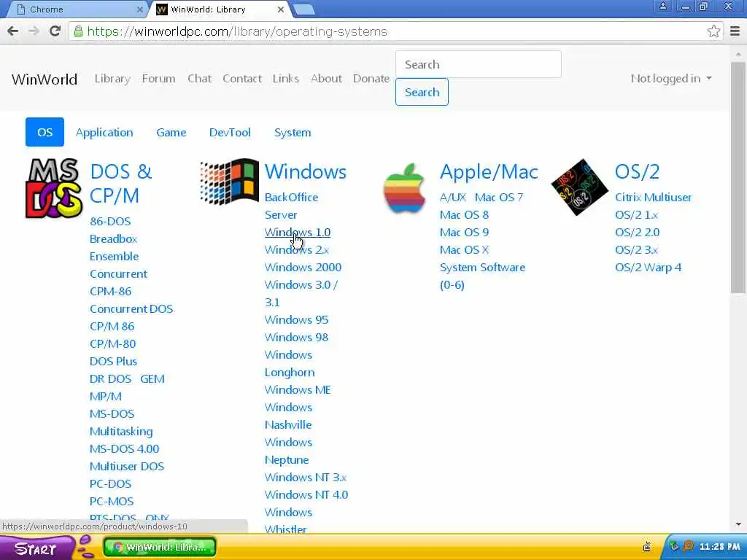This screenshot has width=747, height=560.
Task: Select the OS category tab
Action: pos(44,133)
